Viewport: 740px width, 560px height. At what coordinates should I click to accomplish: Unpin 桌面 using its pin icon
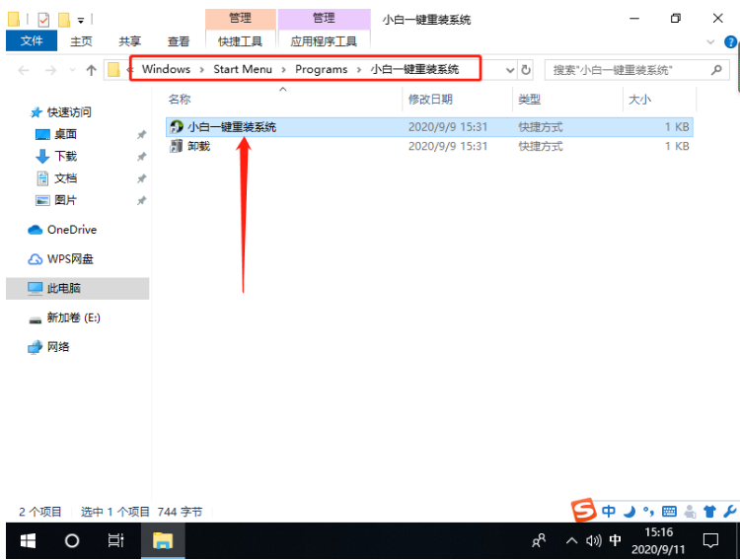click(141, 135)
